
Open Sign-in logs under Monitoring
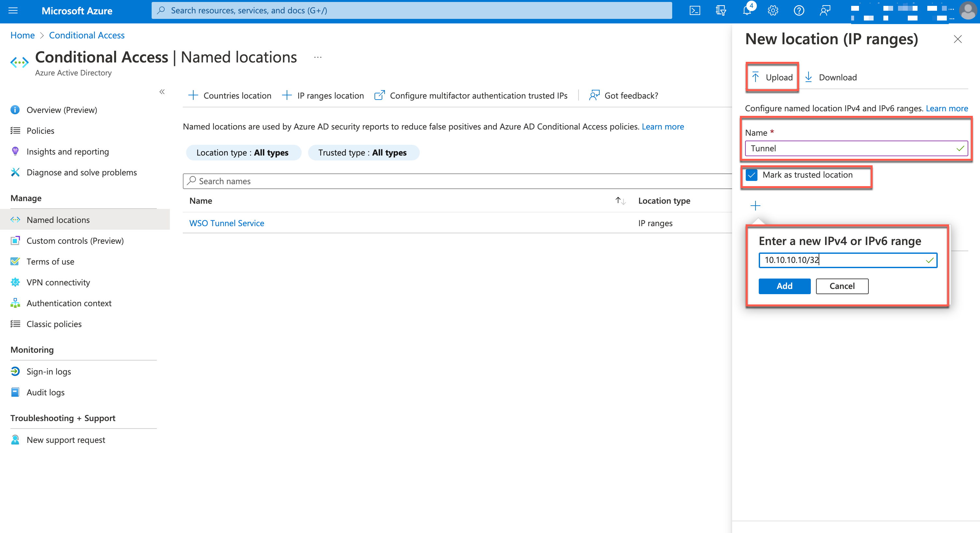49,371
